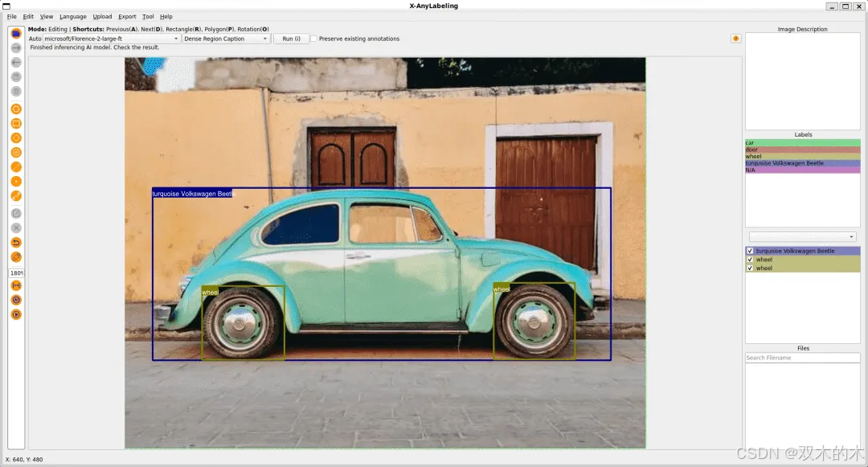Toggle the Auto Labeling AI icon
Viewport: 868px width, 467px height.
(16, 300)
